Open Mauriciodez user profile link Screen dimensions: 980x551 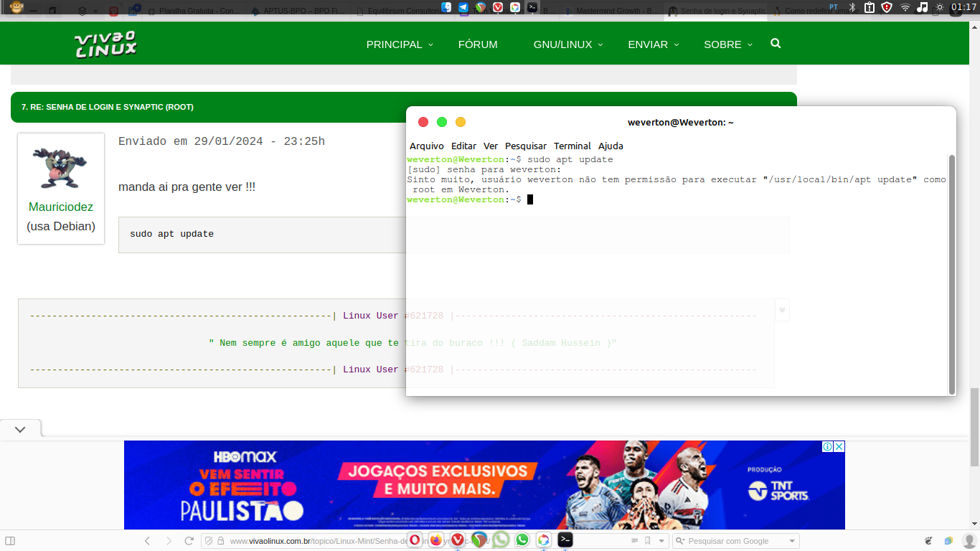point(61,207)
